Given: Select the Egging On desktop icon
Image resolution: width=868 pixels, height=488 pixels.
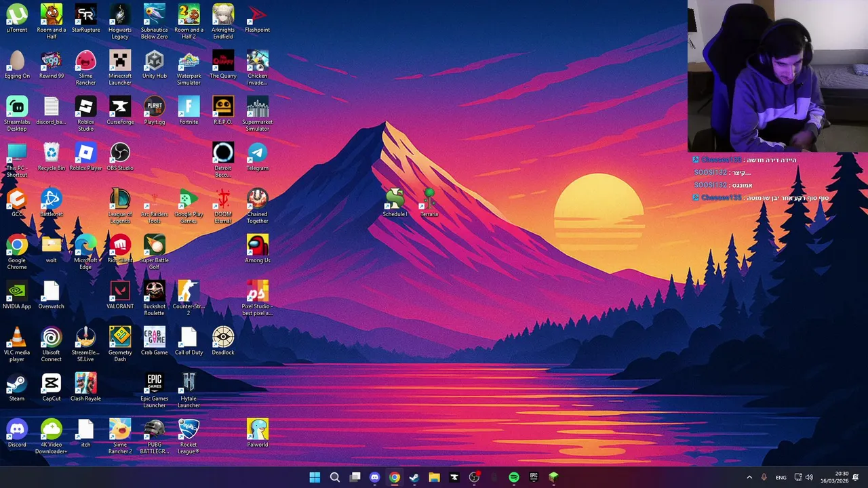Looking at the screenshot, I should [17, 65].
